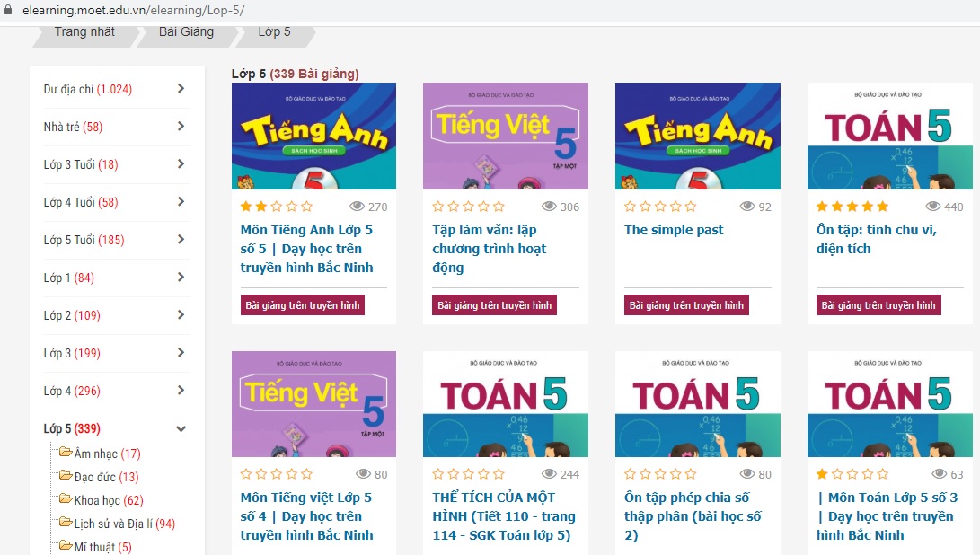Screen dimensions: 980x555
Task: Click the star rating of The simple past
Action: click(x=660, y=207)
